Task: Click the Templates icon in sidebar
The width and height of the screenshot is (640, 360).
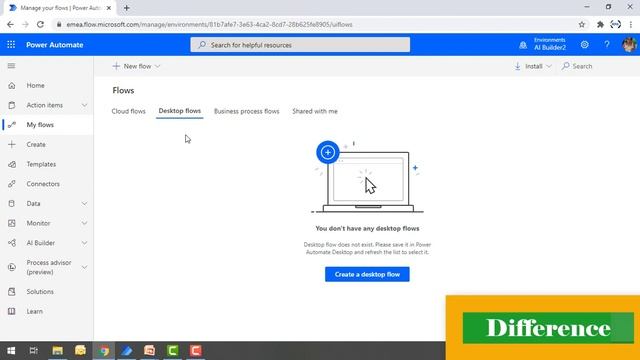Action: click(12, 164)
